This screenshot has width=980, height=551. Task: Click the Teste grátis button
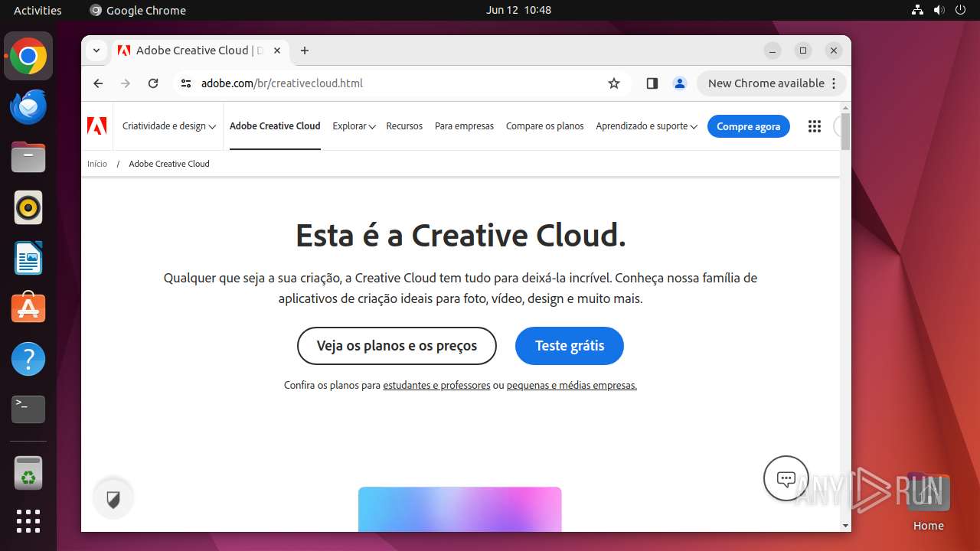coord(570,346)
